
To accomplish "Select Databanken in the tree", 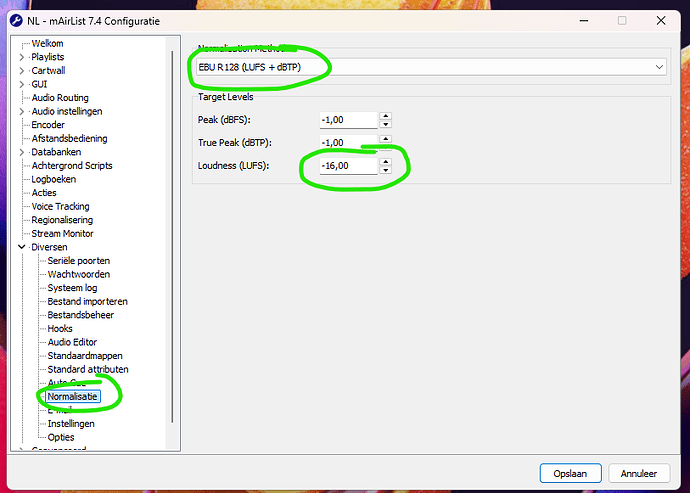I will click(x=56, y=152).
